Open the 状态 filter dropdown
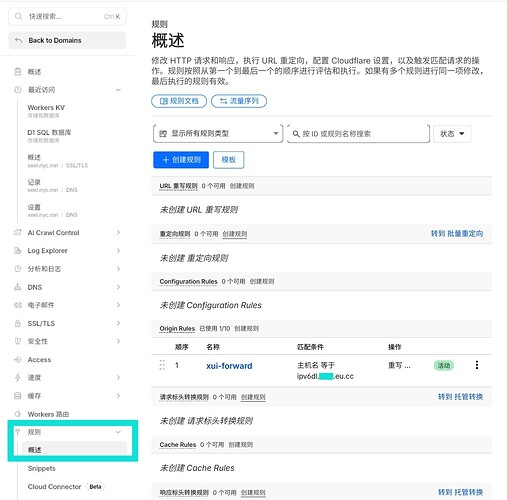This screenshot has width=507, height=500. click(452, 134)
